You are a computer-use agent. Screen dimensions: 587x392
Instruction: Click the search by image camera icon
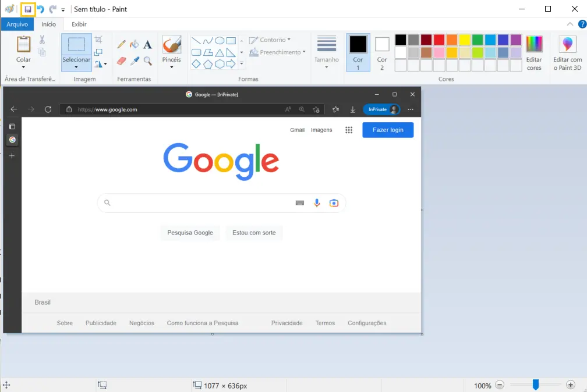[x=334, y=203]
